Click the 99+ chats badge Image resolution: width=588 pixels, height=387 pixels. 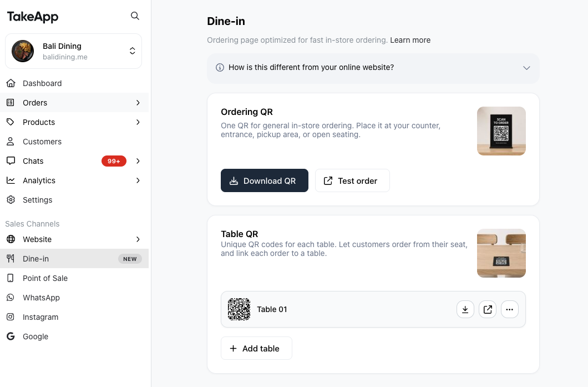(114, 161)
